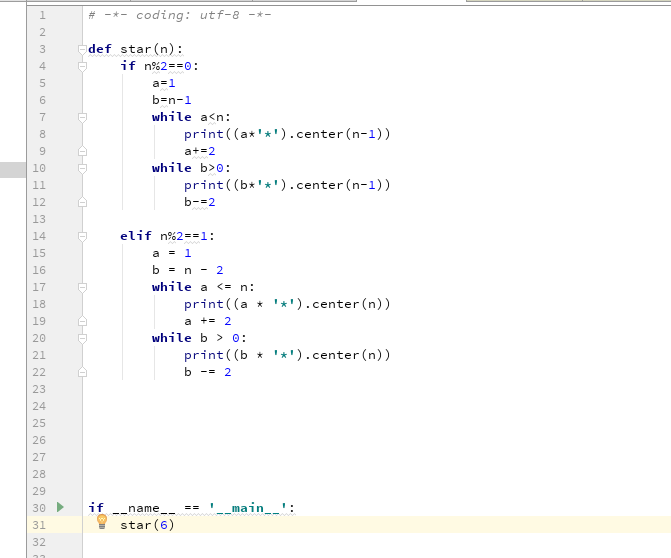Fold the while a<n loop
The image size is (671, 558).
pos(83,117)
